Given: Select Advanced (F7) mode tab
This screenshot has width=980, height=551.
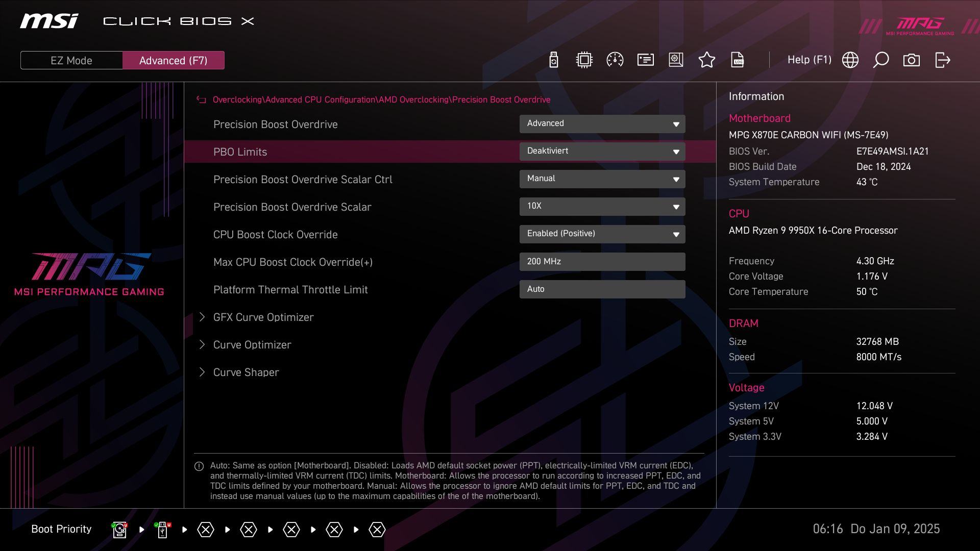Looking at the screenshot, I should (x=173, y=60).
